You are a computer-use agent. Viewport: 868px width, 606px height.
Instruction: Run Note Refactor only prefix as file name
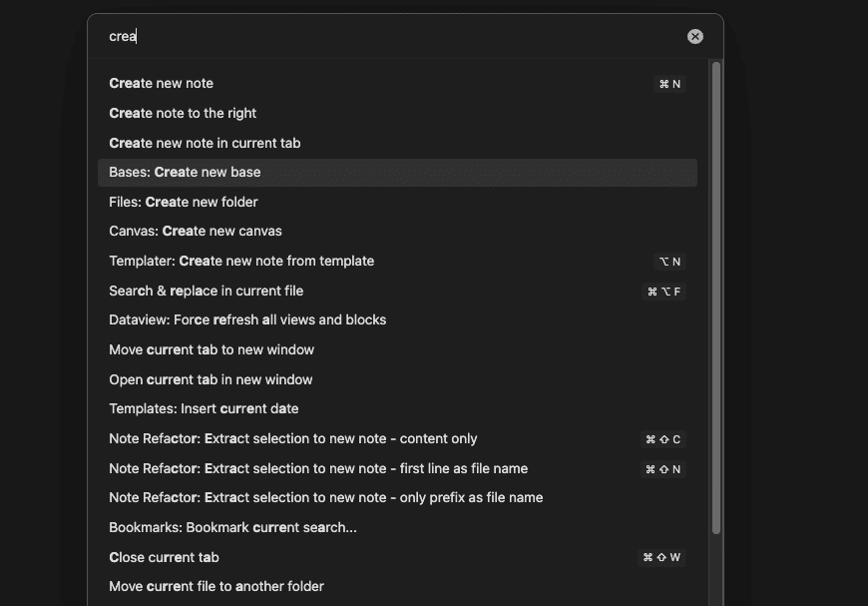click(326, 498)
